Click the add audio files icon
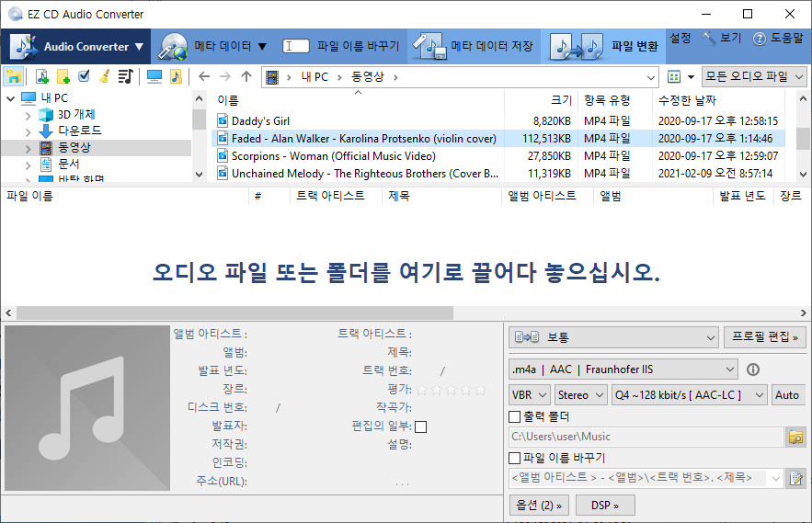The width and height of the screenshot is (812, 523). click(x=42, y=76)
